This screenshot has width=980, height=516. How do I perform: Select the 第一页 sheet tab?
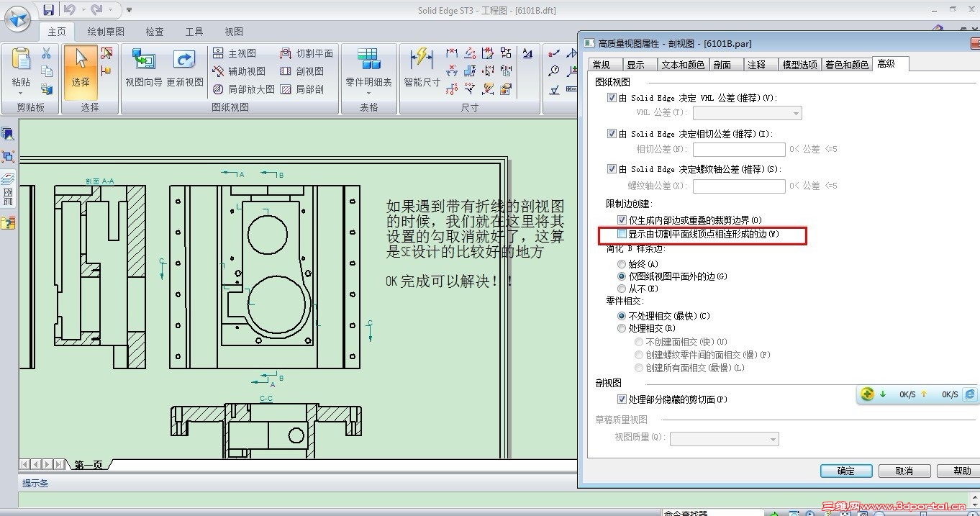89,465
